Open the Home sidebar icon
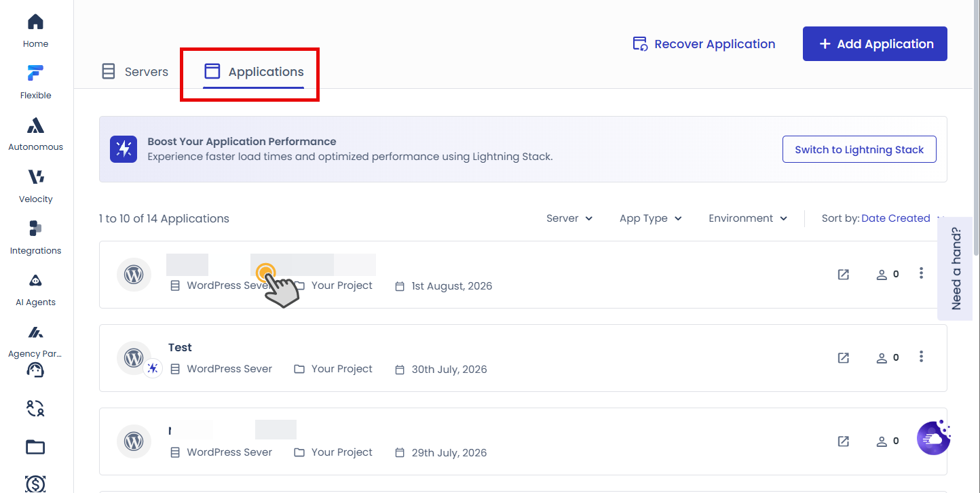The width and height of the screenshot is (980, 493). coord(35,22)
